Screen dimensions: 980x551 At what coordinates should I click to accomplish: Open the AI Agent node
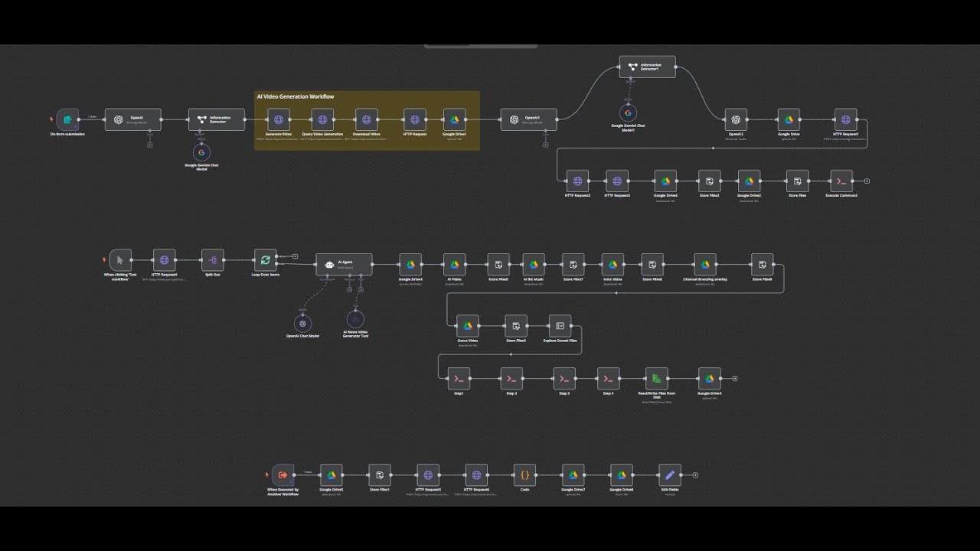(345, 265)
